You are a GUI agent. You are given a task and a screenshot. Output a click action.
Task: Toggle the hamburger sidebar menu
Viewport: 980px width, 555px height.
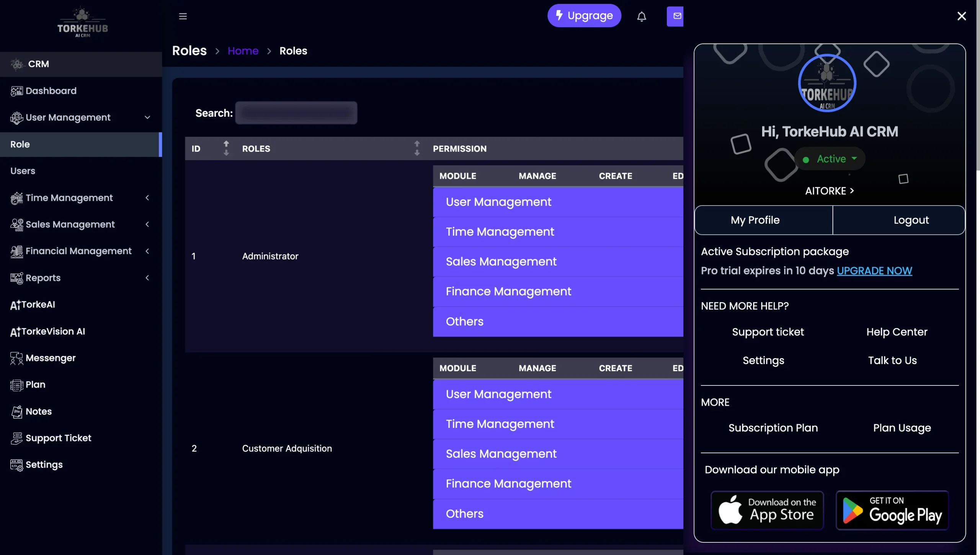(x=183, y=16)
